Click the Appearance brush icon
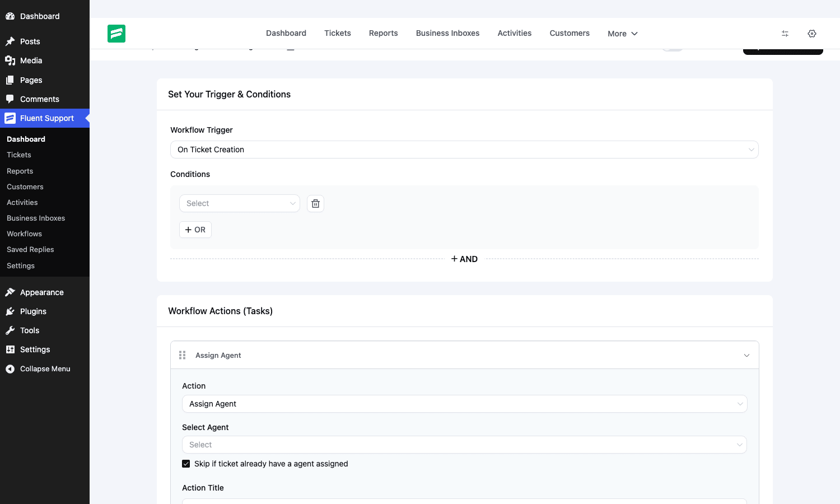This screenshot has width=840, height=504. 10,292
